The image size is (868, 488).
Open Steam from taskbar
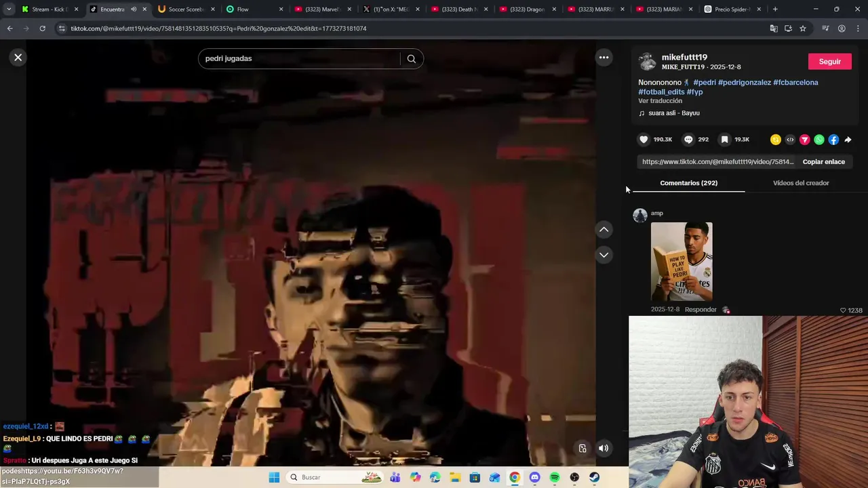click(595, 477)
